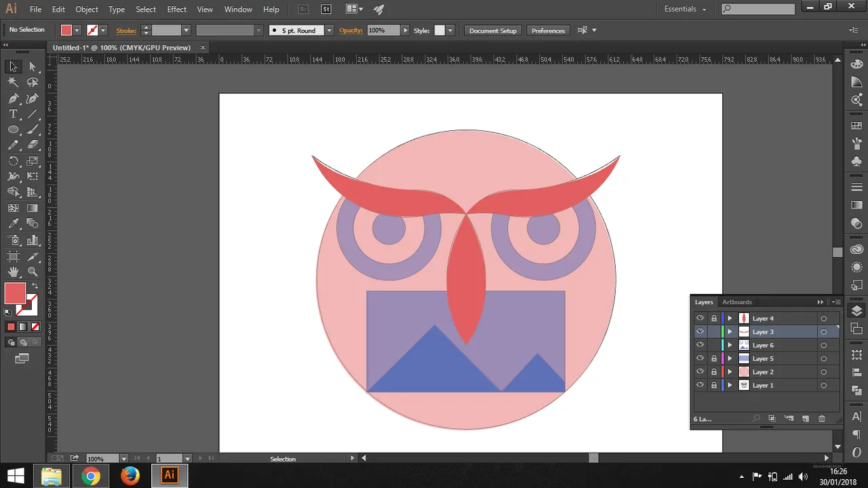Select the Eyedropper tool
Viewport: 868px width, 488px height.
point(13,224)
